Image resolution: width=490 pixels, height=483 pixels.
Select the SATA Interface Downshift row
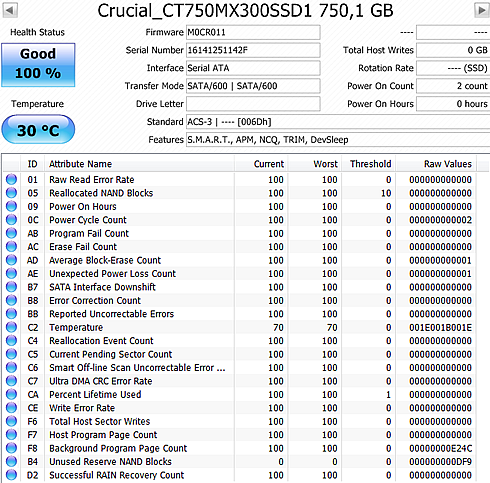(240, 287)
